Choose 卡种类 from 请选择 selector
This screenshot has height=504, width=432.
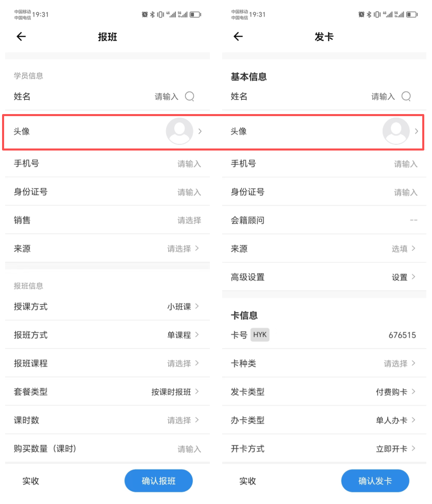(x=399, y=364)
